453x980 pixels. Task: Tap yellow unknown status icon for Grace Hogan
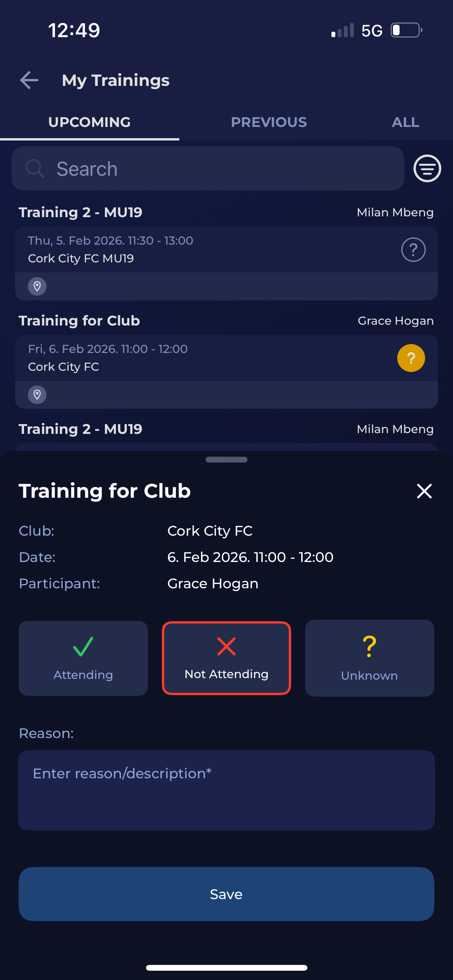(x=411, y=358)
